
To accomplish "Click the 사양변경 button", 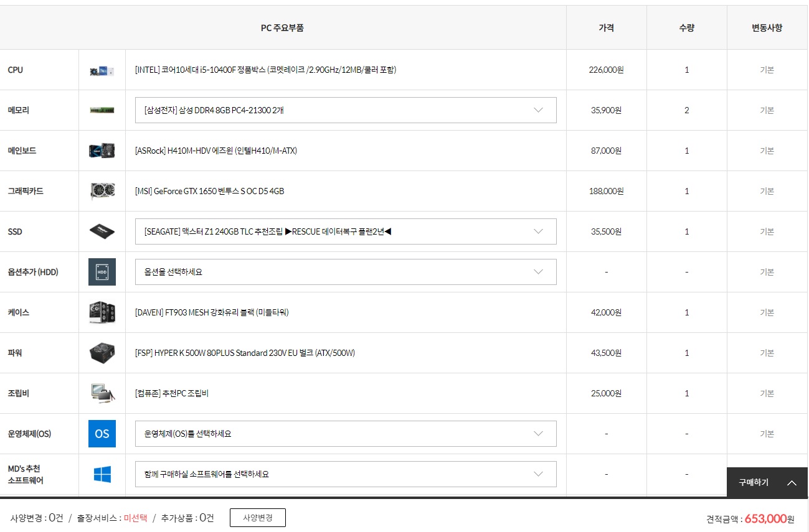I will click(x=258, y=518).
